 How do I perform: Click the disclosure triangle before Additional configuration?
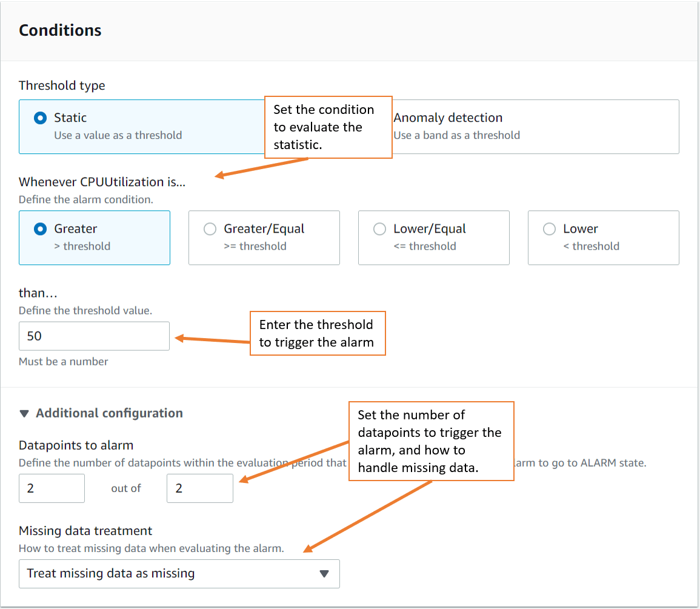pyautogui.click(x=24, y=413)
